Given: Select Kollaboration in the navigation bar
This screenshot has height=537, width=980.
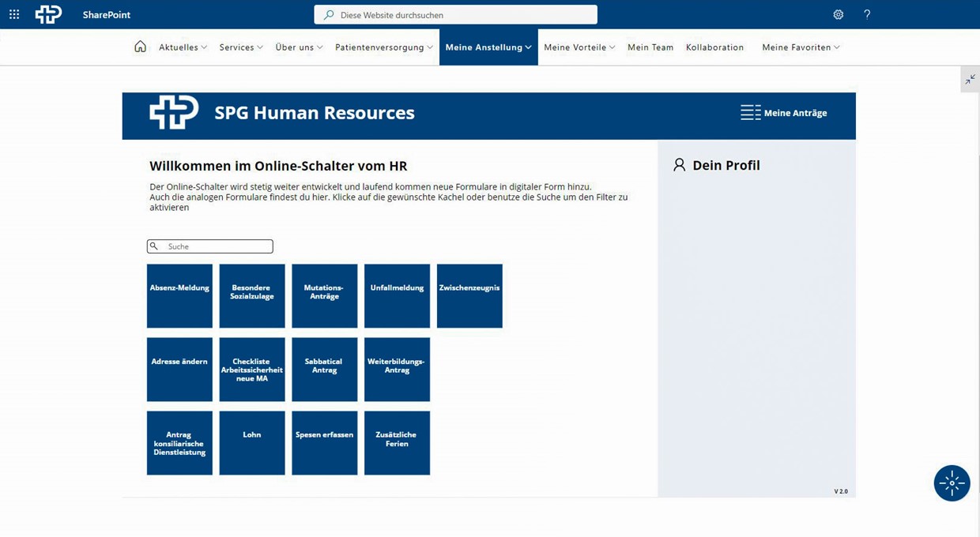Looking at the screenshot, I should (x=714, y=47).
